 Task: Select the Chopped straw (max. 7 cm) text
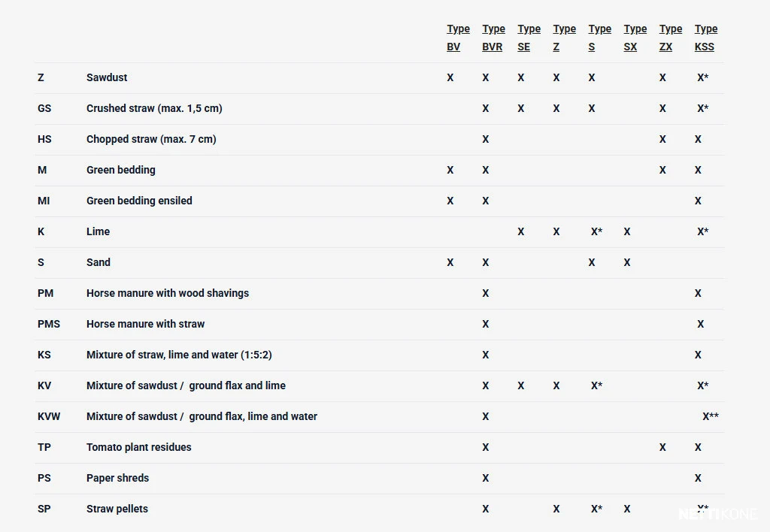pos(151,139)
